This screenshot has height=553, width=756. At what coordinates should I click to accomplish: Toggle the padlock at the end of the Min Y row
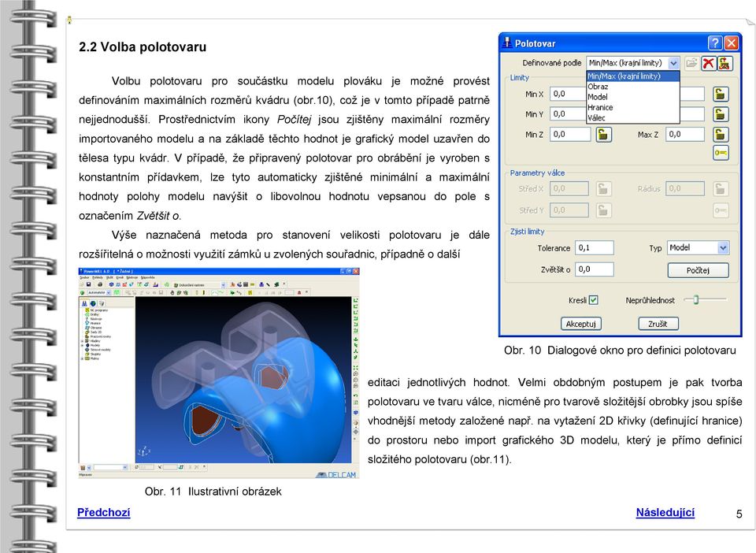(x=721, y=114)
